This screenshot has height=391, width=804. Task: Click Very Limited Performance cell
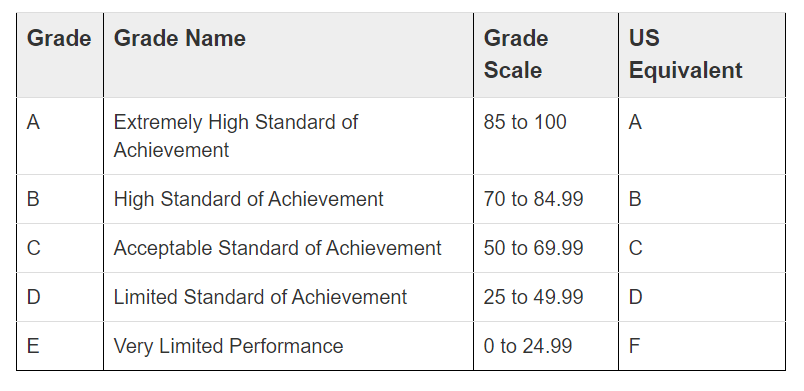coord(288,346)
